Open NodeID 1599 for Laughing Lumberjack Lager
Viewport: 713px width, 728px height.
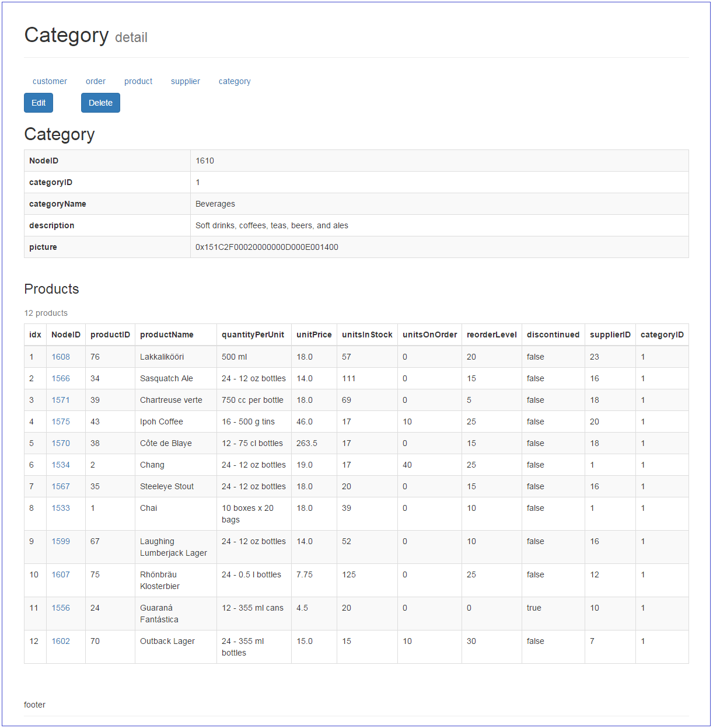coord(61,541)
